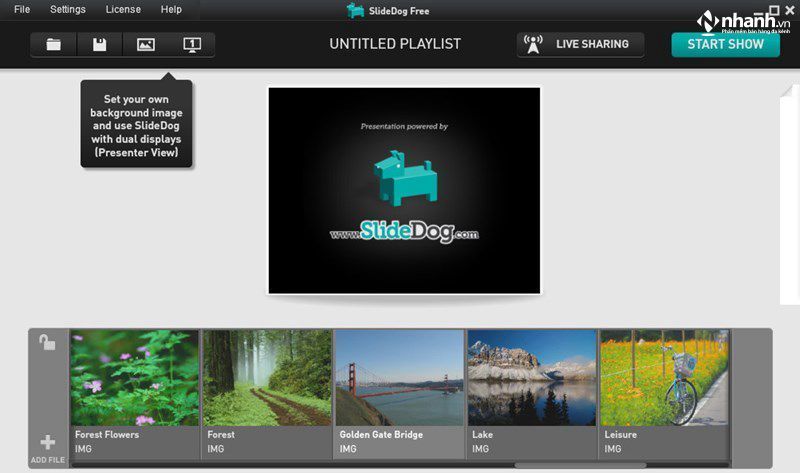The width and height of the screenshot is (800, 473).
Task: Click the playlist horizontal scrollbar thumb
Action: click(x=581, y=465)
